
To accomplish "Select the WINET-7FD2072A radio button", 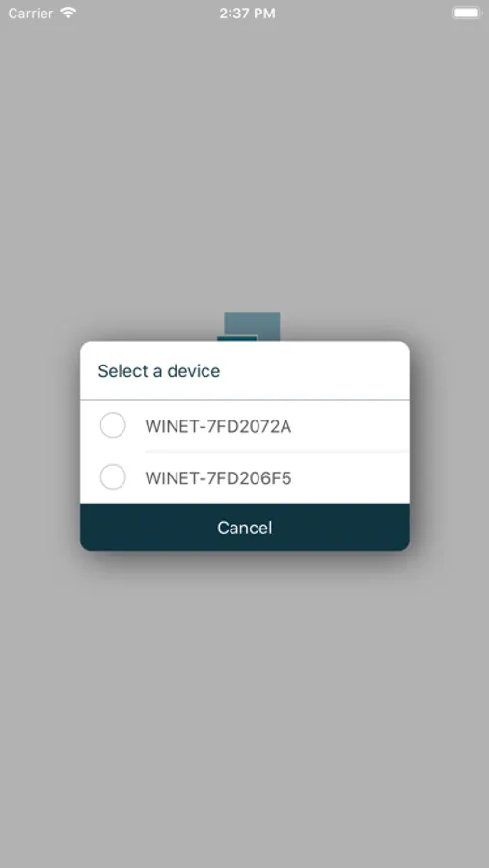I will click(x=113, y=425).
